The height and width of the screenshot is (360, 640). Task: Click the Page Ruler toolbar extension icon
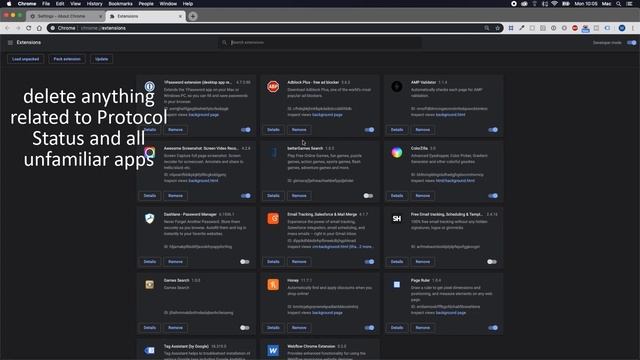pyautogui.click(x=511, y=28)
